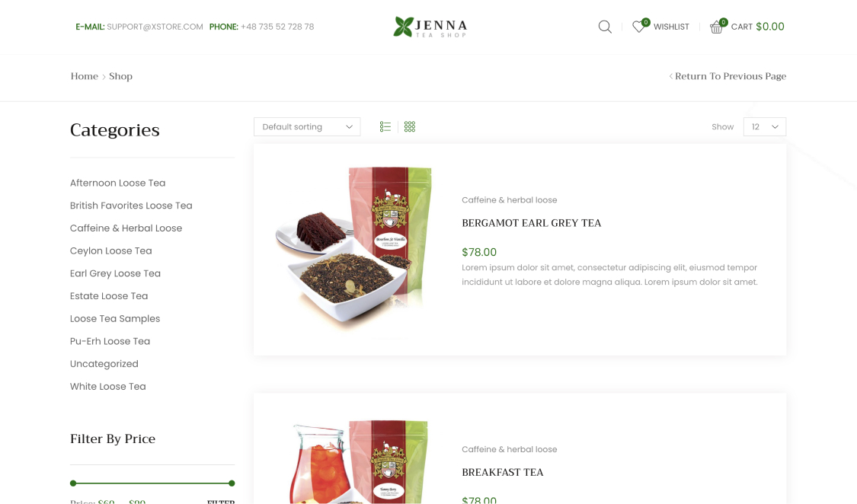Select Earl Grey Loose Tea category
Image resolution: width=857 pixels, height=504 pixels.
(115, 273)
